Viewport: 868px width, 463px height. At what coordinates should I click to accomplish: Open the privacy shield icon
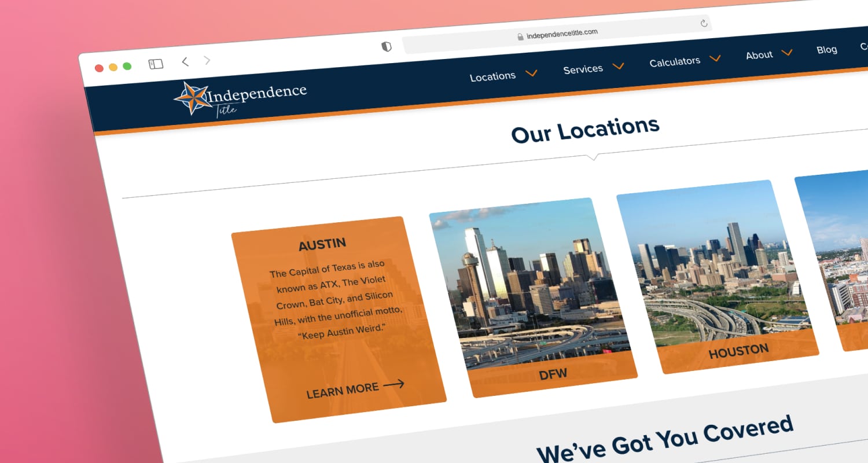387,46
